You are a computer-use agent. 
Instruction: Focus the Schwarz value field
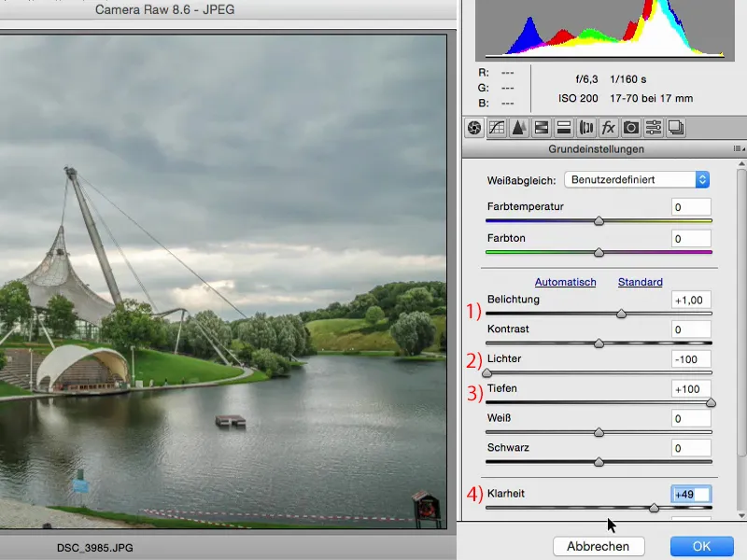pyautogui.click(x=691, y=448)
